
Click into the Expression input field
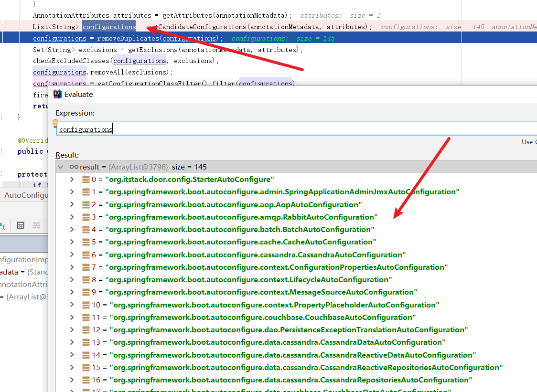[x=287, y=129]
